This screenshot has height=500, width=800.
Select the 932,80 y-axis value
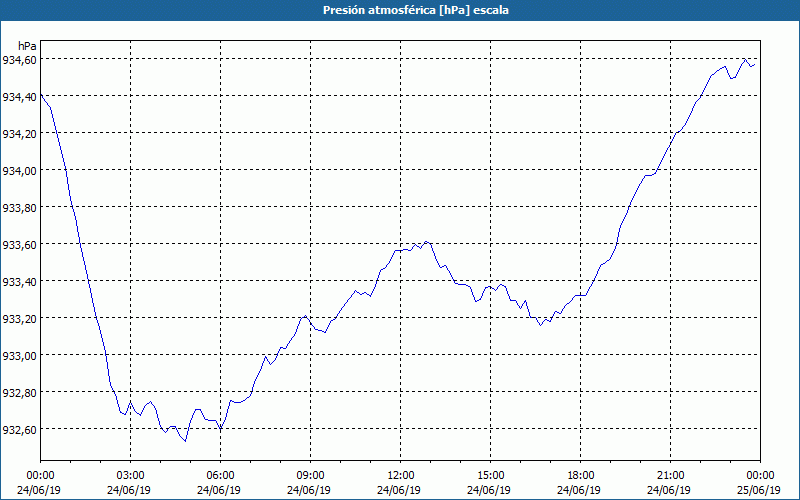click(x=20, y=393)
